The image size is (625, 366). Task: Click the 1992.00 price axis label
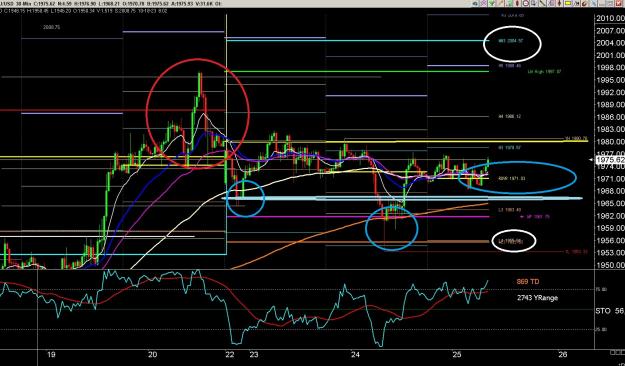coord(610,92)
